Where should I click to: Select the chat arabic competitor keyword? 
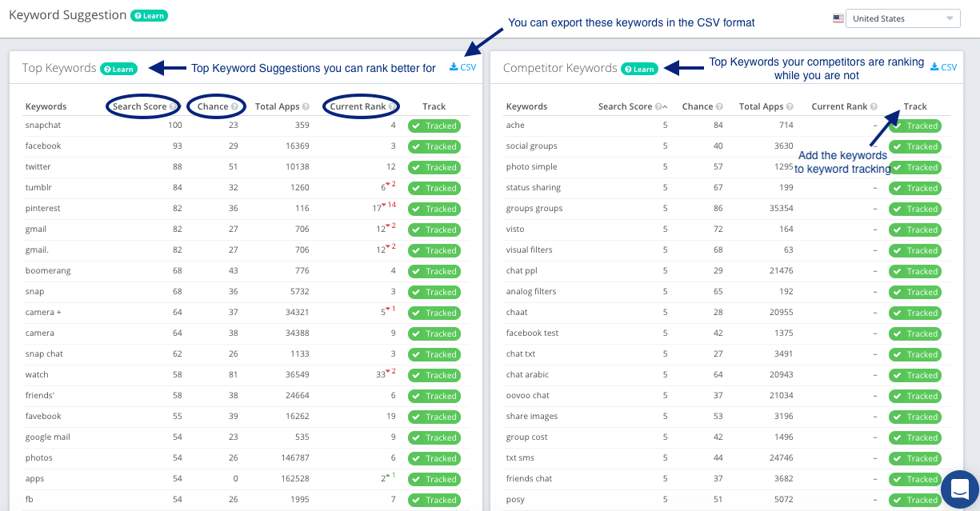click(528, 375)
